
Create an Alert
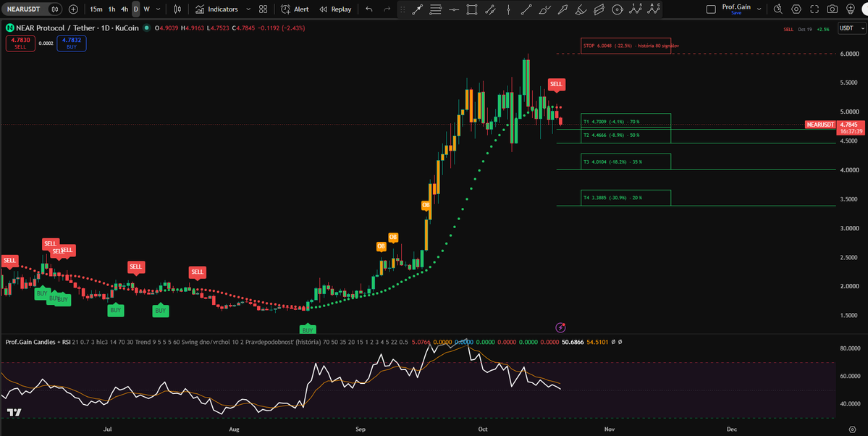(295, 9)
